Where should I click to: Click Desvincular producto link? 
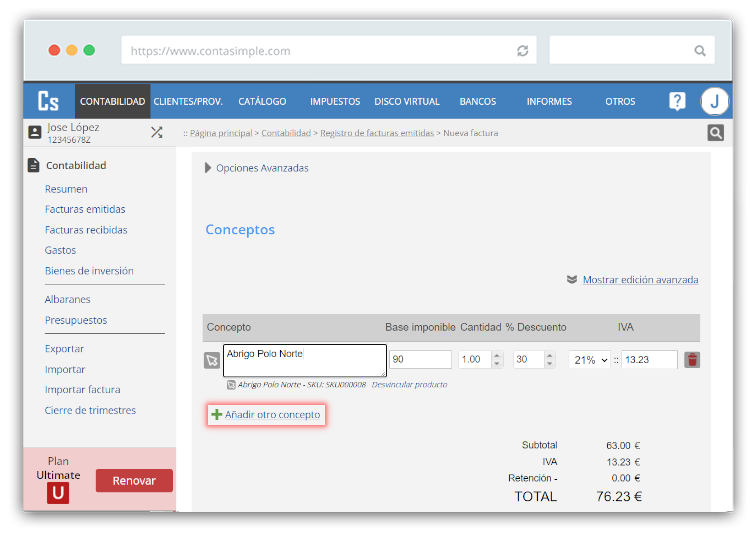click(409, 384)
